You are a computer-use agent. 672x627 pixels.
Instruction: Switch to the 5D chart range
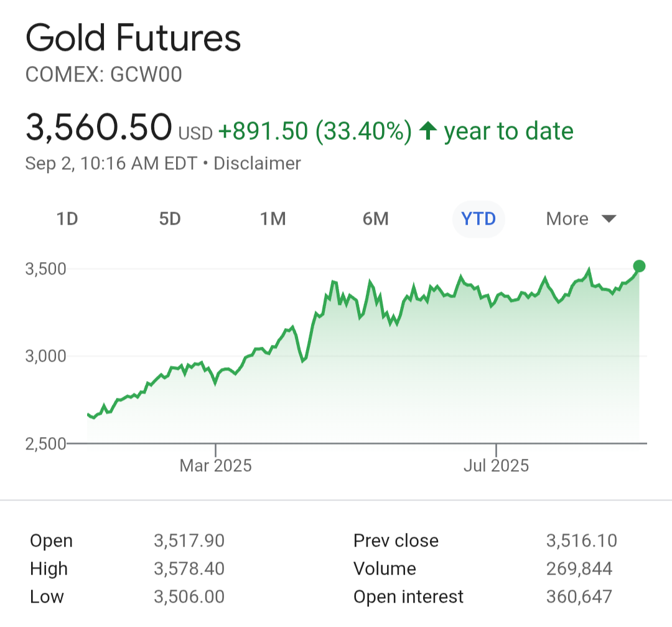(170, 219)
